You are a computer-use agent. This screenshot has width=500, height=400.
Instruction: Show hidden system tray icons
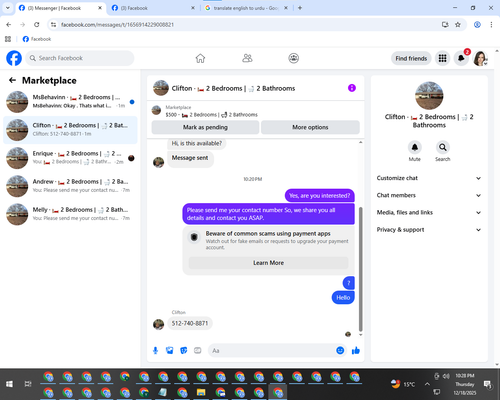point(427,384)
